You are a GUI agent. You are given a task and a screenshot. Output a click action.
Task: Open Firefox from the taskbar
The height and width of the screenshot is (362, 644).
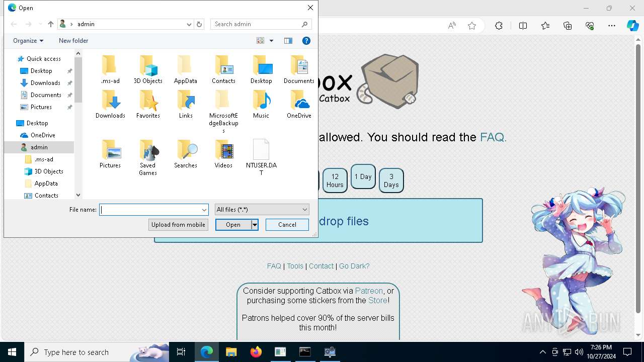256,352
